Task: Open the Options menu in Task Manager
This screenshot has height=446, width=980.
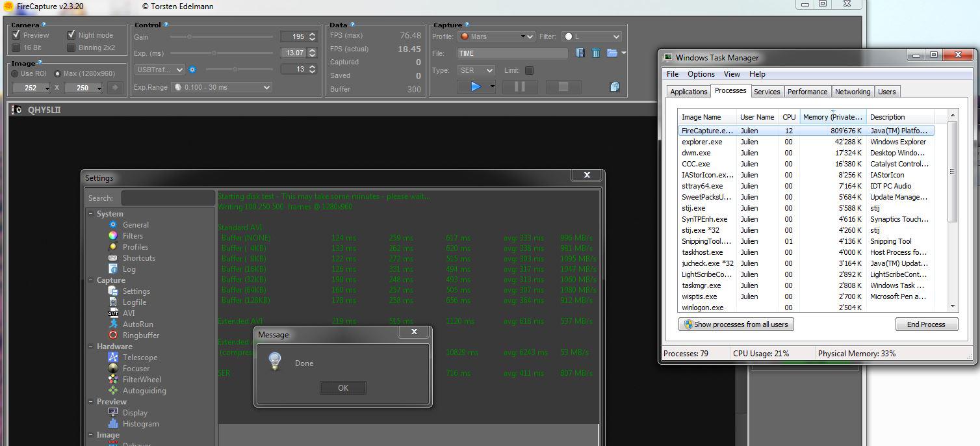Action: pos(701,74)
